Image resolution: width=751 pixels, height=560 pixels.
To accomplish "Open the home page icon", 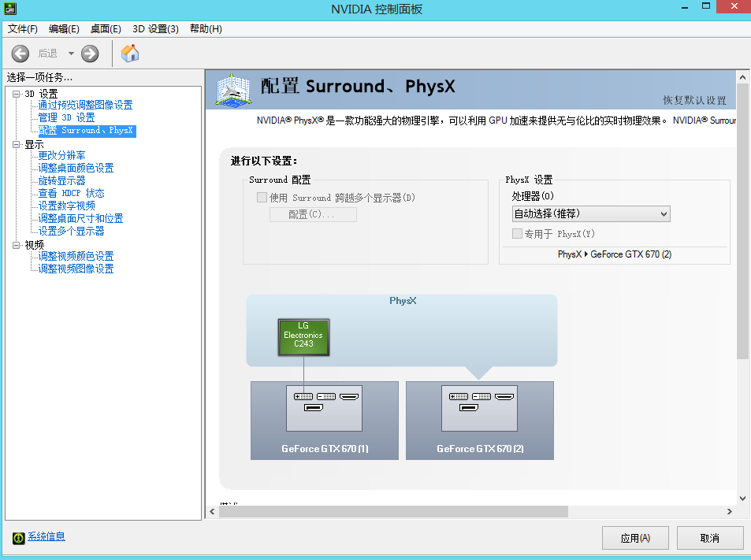I will [130, 53].
